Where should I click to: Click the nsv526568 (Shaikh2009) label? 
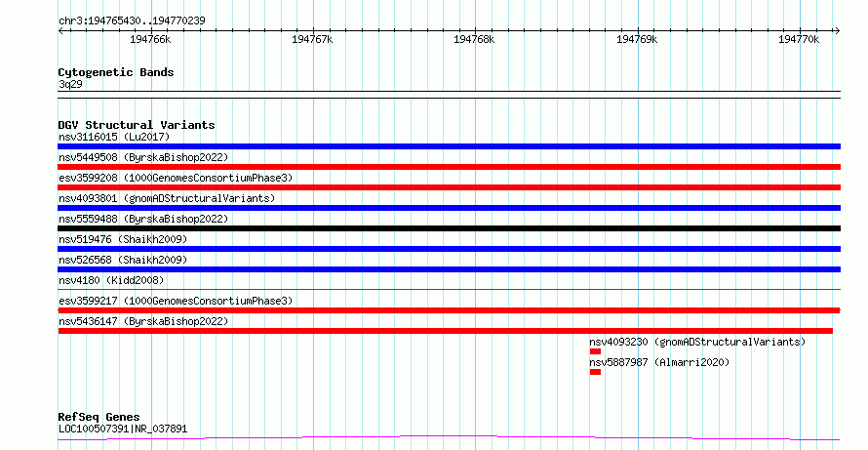pos(123,260)
